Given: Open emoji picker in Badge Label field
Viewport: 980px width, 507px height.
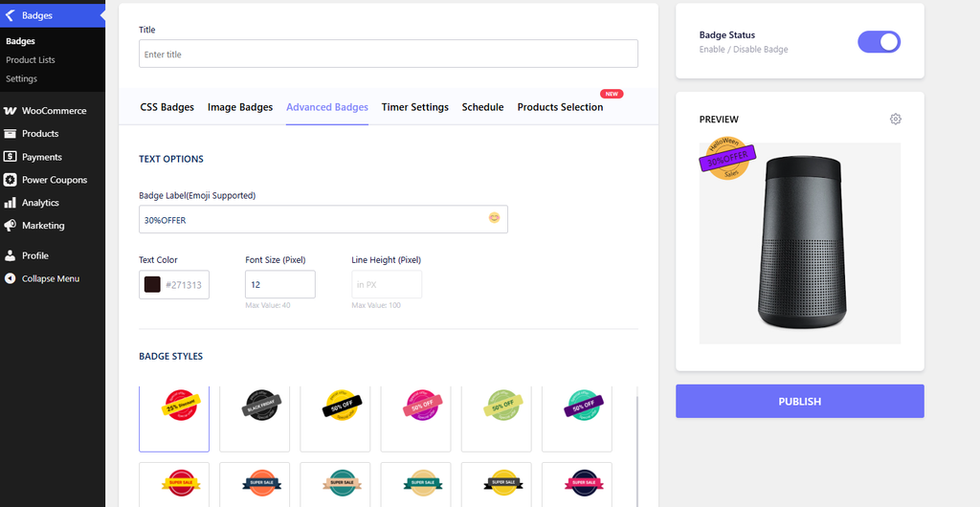Looking at the screenshot, I should click(495, 218).
